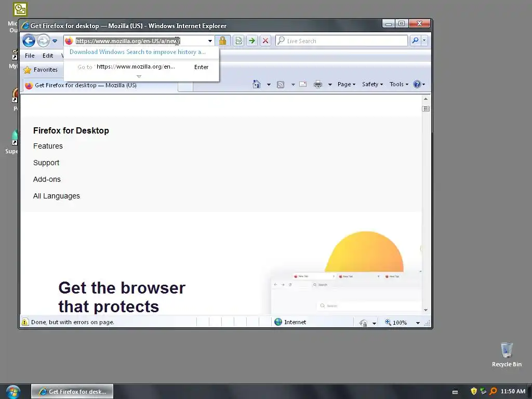Open the Tools menu

click(x=398, y=84)
